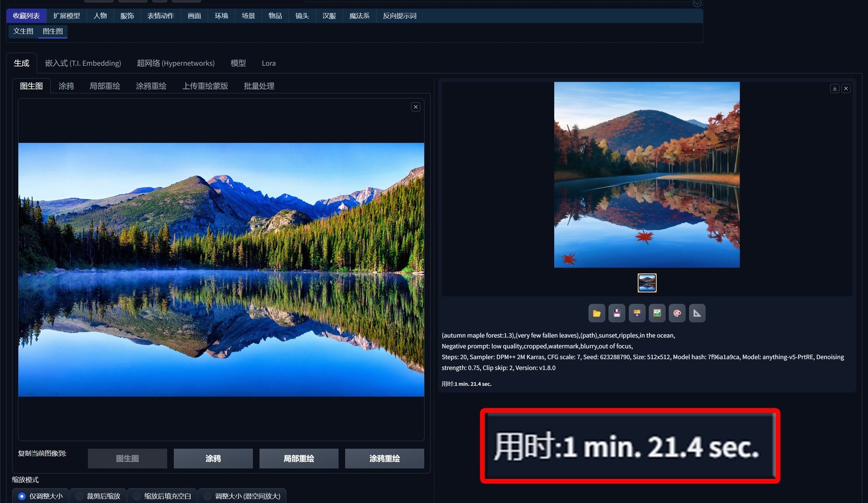Click the uploaded mountain lake source image

(221, 270)
